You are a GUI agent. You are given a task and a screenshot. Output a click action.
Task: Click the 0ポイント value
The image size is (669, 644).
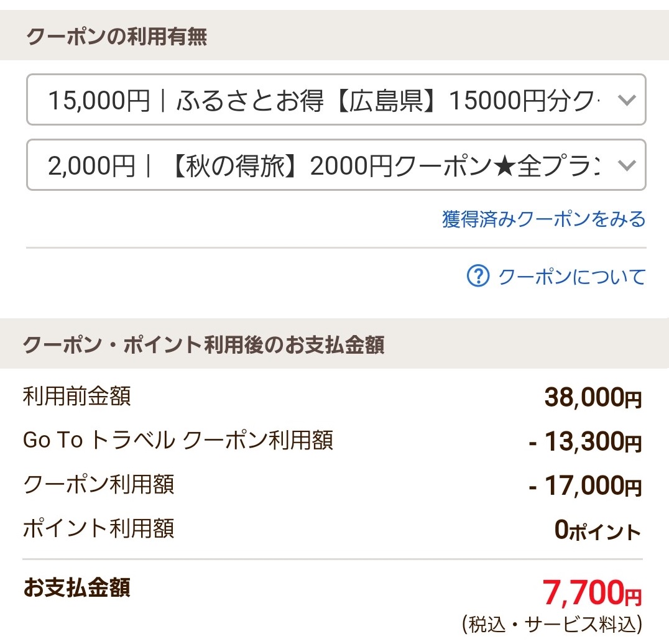pos(598,530)
